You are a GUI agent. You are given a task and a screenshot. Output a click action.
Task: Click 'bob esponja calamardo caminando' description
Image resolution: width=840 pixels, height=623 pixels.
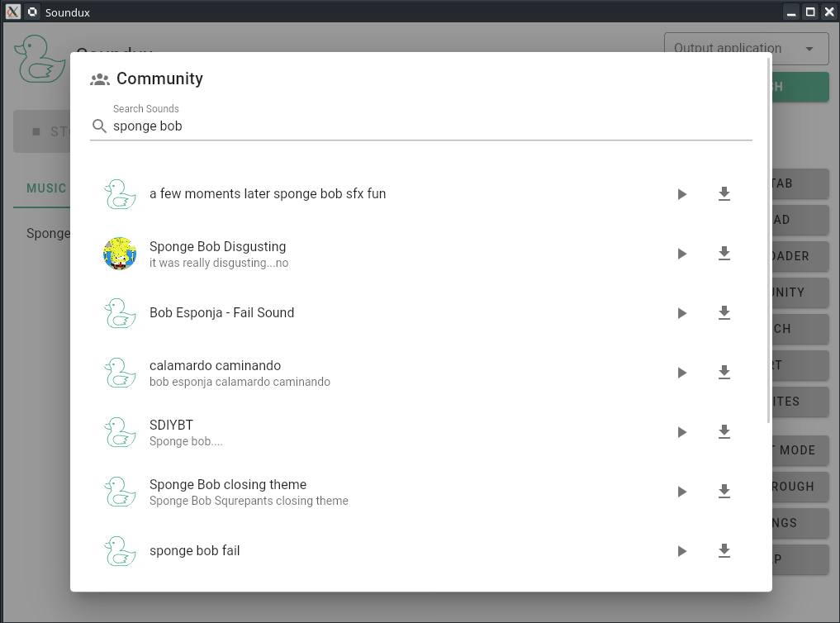(x=240, y=382)
